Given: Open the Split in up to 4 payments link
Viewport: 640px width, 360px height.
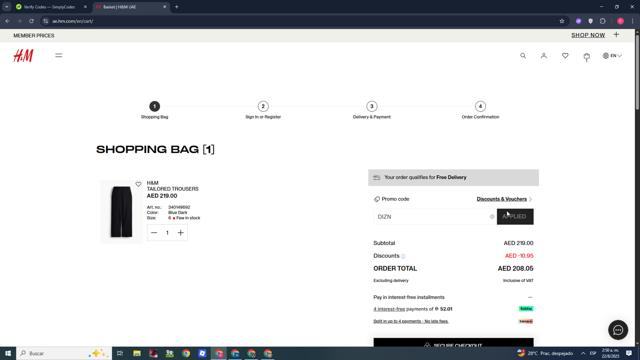Looking at the screenshot, I should tap(411, 321).
